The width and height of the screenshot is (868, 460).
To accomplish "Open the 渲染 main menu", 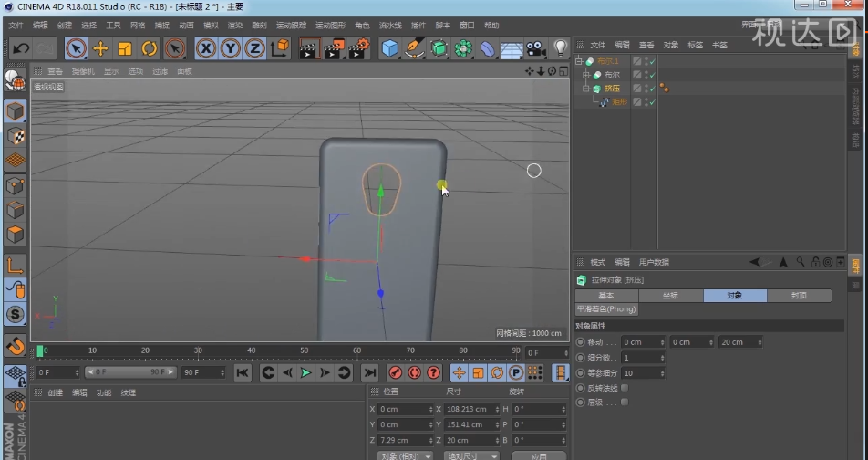I will click(x=235, y=25).
